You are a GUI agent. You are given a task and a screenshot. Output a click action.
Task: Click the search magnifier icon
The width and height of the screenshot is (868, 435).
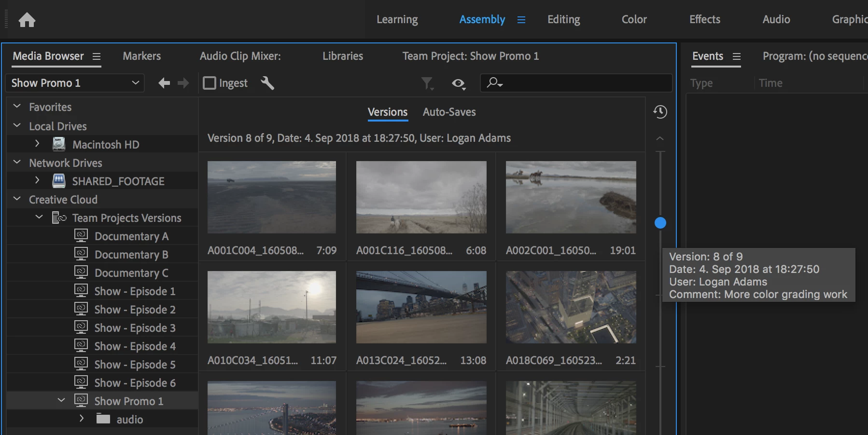(x=494, y=83)
